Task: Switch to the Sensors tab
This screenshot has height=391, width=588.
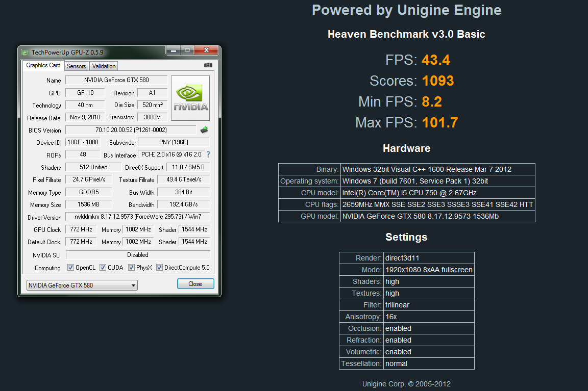Action: click(x=77, y=66)
